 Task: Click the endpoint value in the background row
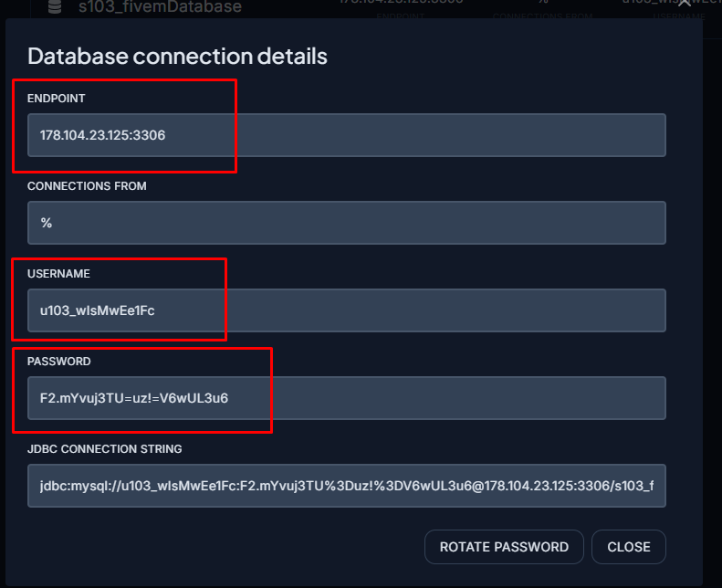[401, 4]
